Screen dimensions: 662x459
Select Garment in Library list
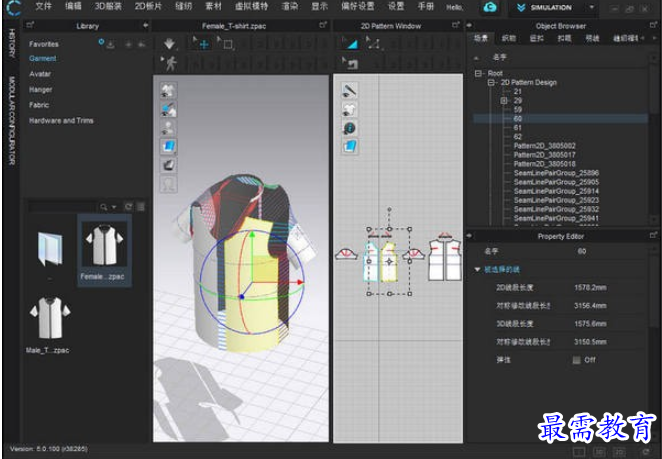[x=43, y=59]
